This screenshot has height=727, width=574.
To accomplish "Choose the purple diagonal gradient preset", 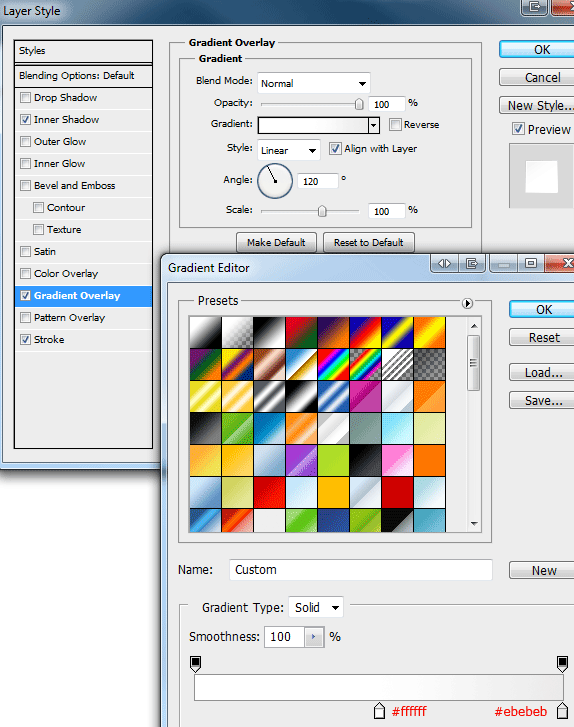I will coord(301,460).
